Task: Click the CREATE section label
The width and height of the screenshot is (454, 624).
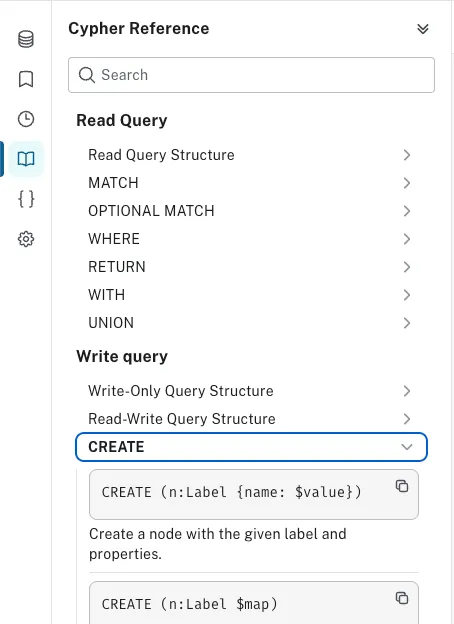Action: 116,447
